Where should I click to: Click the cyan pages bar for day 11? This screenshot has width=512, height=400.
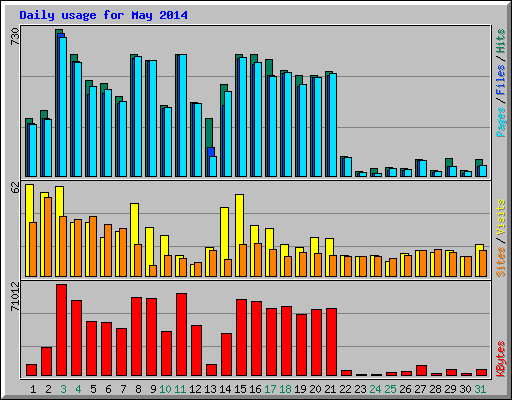tap(183, 116)
